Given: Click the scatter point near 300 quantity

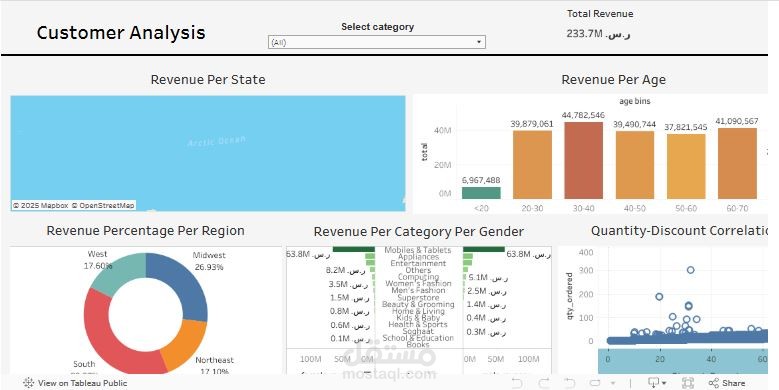Looking at the screenshot, I should (691, 270).
